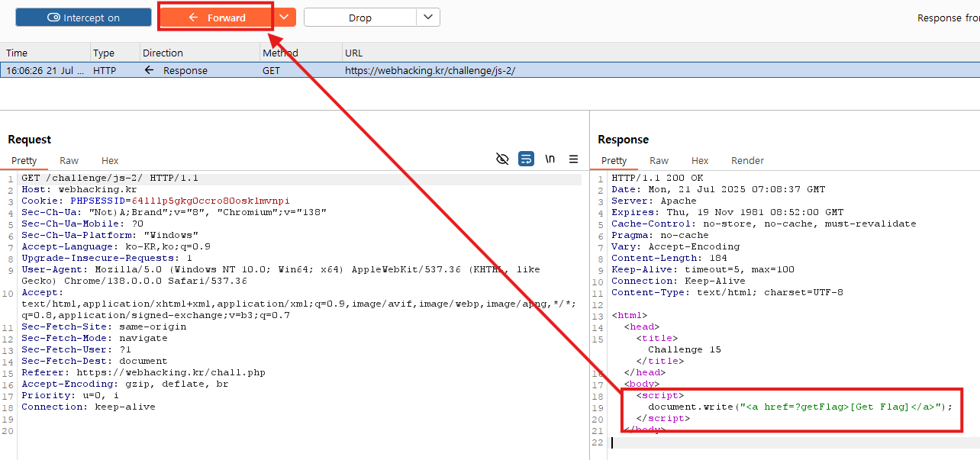
Task: Click the Sec-Ch-Ua-Platform "Windows" header
Action: pos(110,235)
